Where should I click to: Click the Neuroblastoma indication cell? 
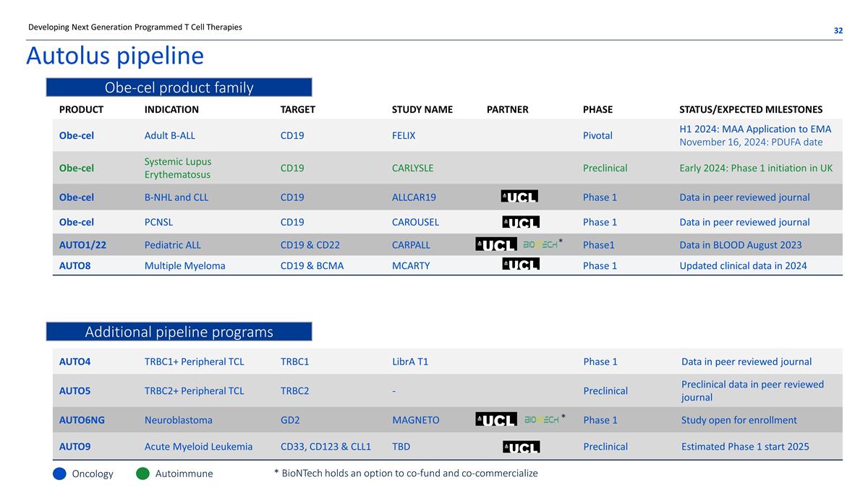[179, 420]
